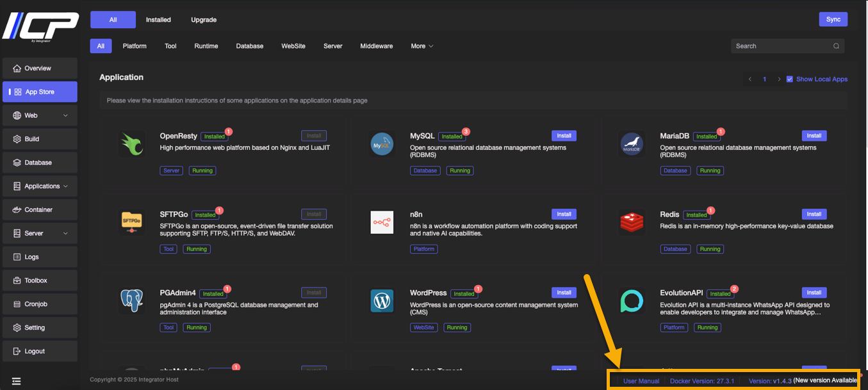Viewport: 868px width, 390px height.
Task: Click the MariaDB seal logo
Action: (x=632, y=143)
